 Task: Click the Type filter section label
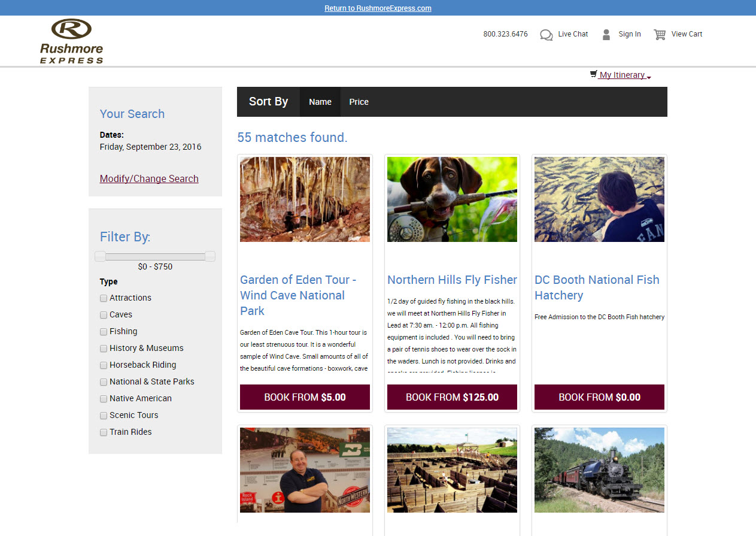[109, 281]
